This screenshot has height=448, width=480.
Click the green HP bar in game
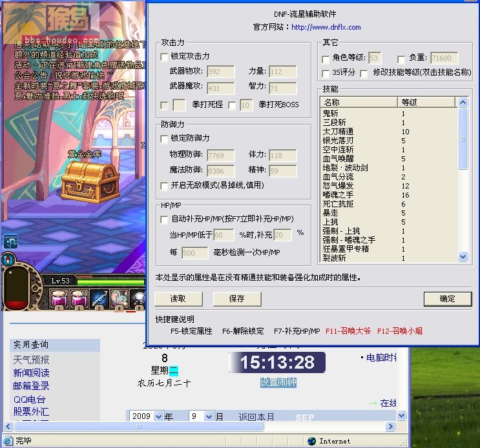pos(111,281)
